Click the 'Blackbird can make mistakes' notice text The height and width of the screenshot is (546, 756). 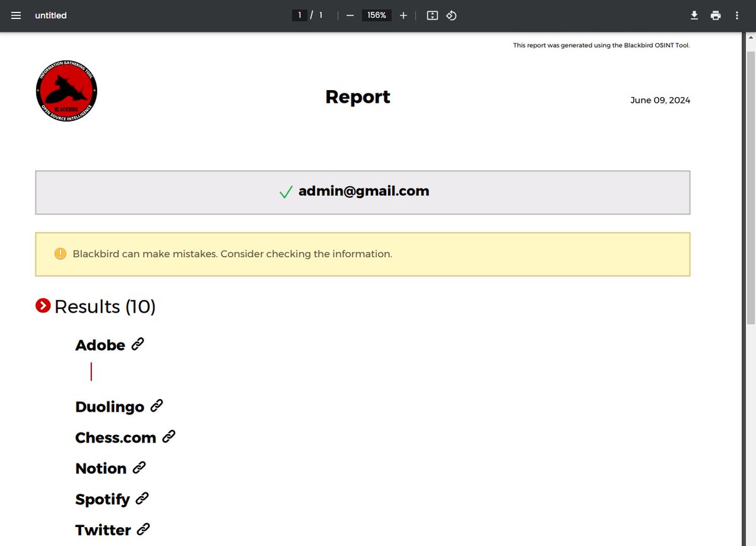(232, 254)
